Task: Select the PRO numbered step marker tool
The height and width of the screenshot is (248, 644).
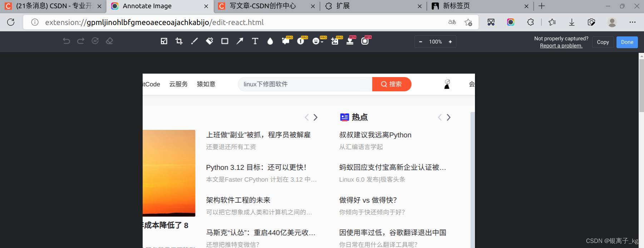Action: [x=301, y=41]
